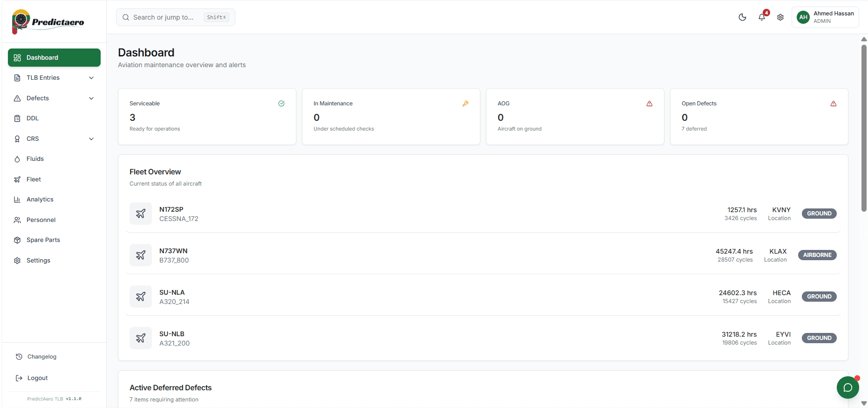Click the vertical scrollbar thumb
The image size is (868, 408).
(864, 128)
